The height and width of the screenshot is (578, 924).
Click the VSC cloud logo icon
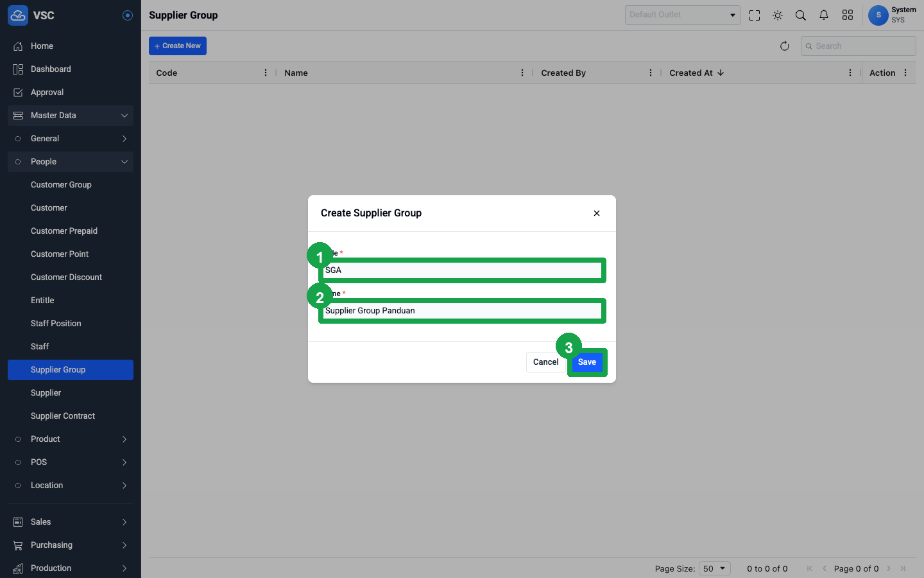coord(18,15)
